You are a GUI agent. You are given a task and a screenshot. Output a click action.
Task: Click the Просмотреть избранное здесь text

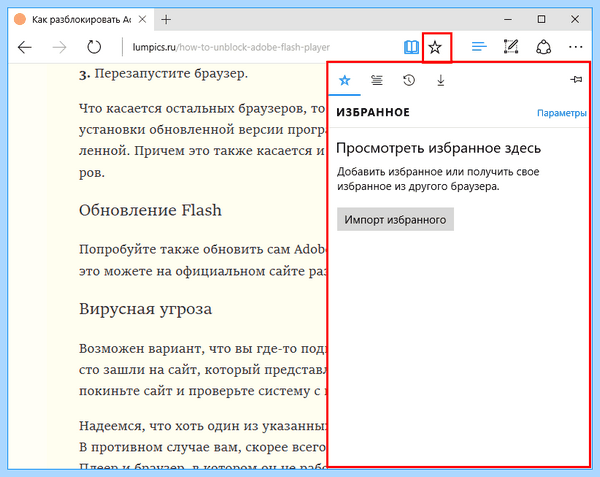coord(439,148)
